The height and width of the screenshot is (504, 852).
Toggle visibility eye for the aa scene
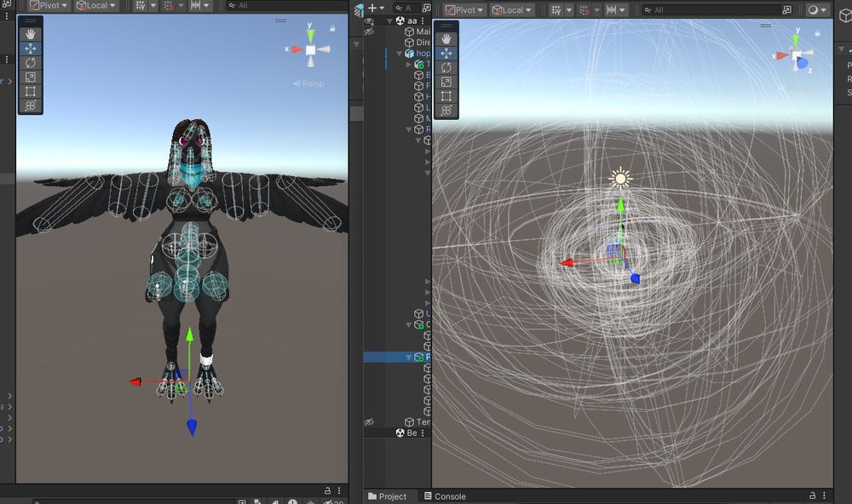click(x=369, y=20)
